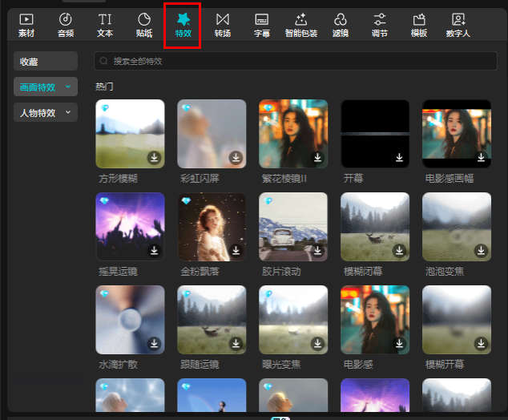The height and width of the screenshot is (420, 508).
Task: Expand the 画面特效 dropdown chevron
Action: pyautogui.click(x=68, y=87)
